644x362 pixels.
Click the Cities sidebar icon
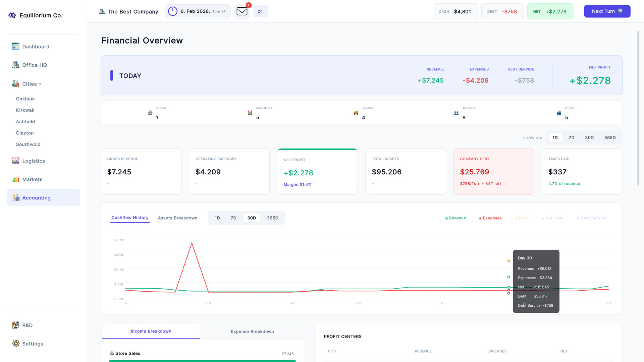pos(16,83)
